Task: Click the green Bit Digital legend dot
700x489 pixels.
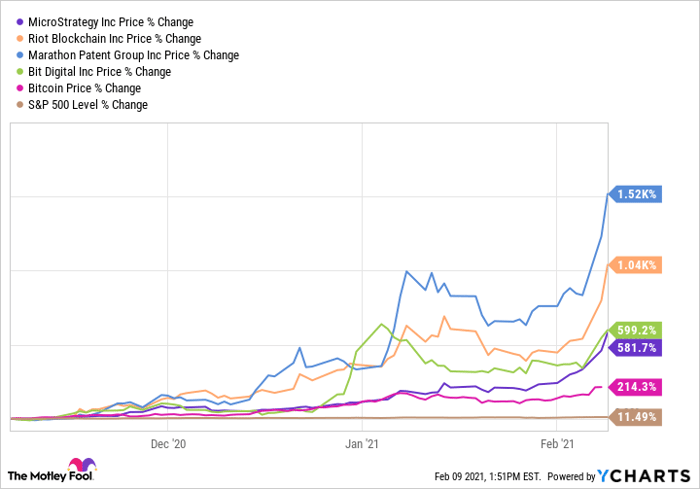Action: [x=22, y=72]
